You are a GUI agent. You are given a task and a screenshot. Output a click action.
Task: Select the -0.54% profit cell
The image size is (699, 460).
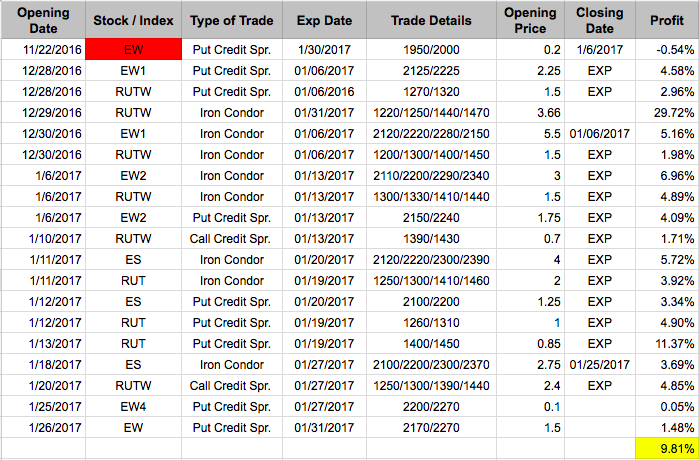(667, 49)
